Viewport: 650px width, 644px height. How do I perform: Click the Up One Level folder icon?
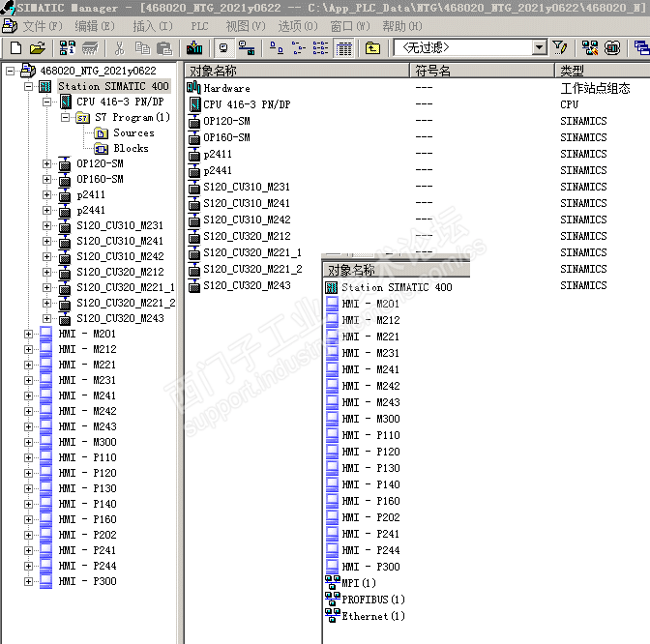(x=372, y=48)
